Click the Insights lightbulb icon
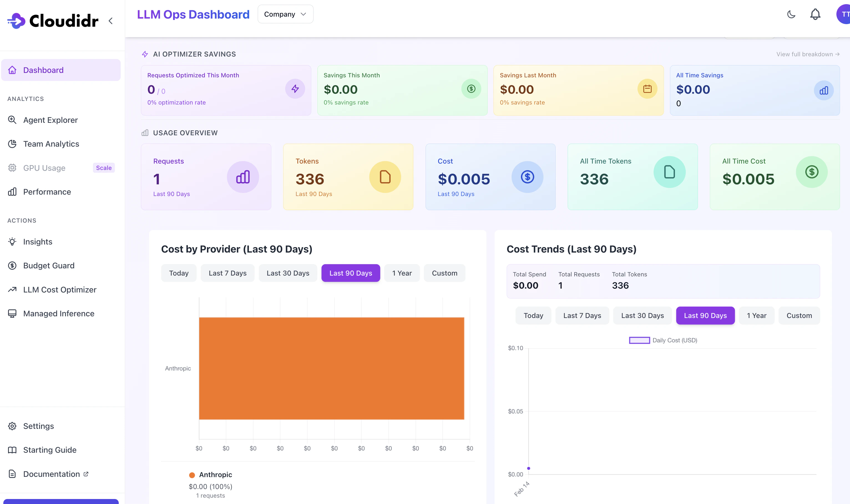The image size is (850, 504). [12, 242]
